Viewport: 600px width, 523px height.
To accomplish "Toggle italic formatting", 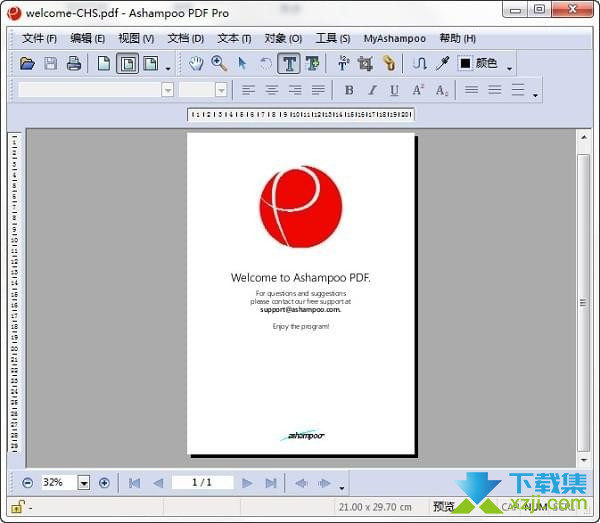I will click(x=372, y=90).
